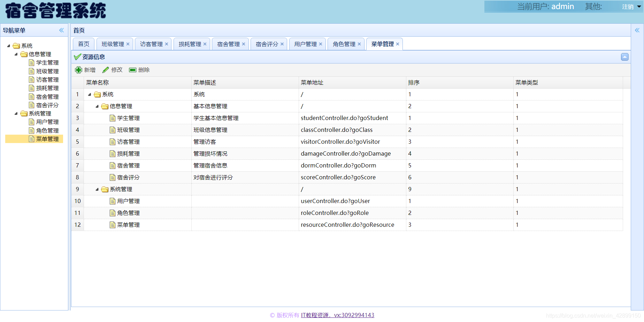Collapse the 系统管理 row in the resource grid
This screenshot has height=322, width=644.
(x=97, y=189)
